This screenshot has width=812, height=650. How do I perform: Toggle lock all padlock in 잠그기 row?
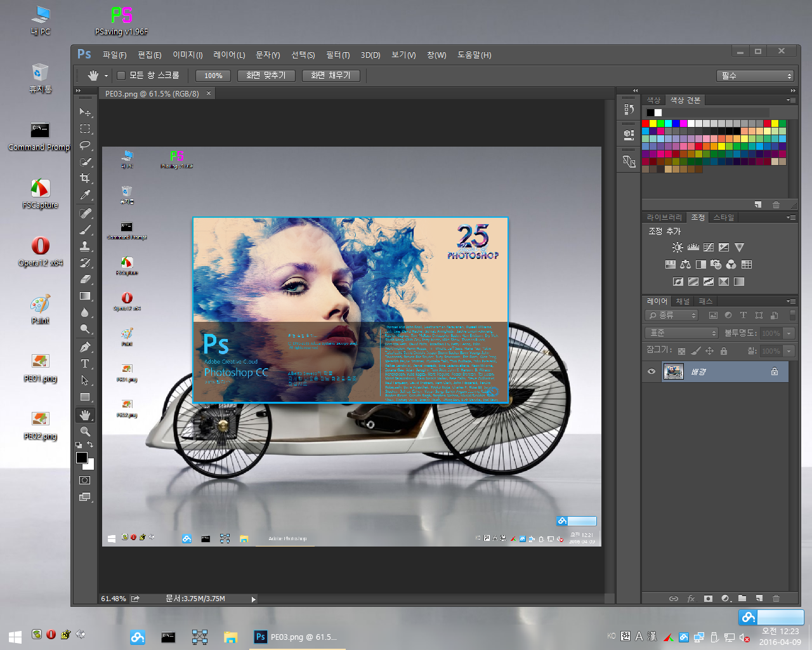click(724, 351)
